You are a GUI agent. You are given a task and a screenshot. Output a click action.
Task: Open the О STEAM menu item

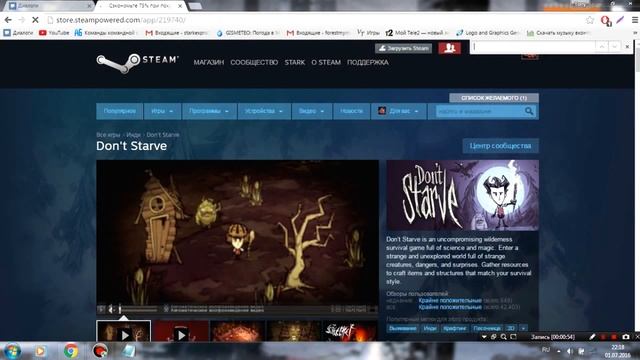(x=326, y=62)
